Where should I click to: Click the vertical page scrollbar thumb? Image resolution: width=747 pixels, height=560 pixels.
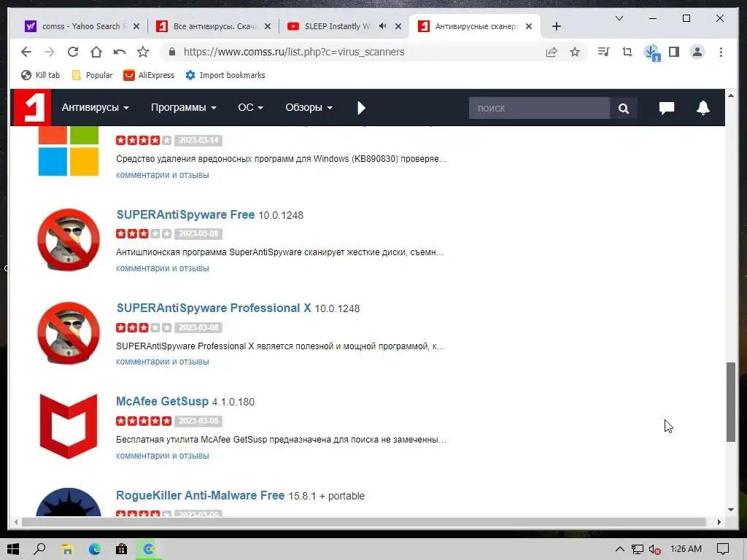point(731,402)
